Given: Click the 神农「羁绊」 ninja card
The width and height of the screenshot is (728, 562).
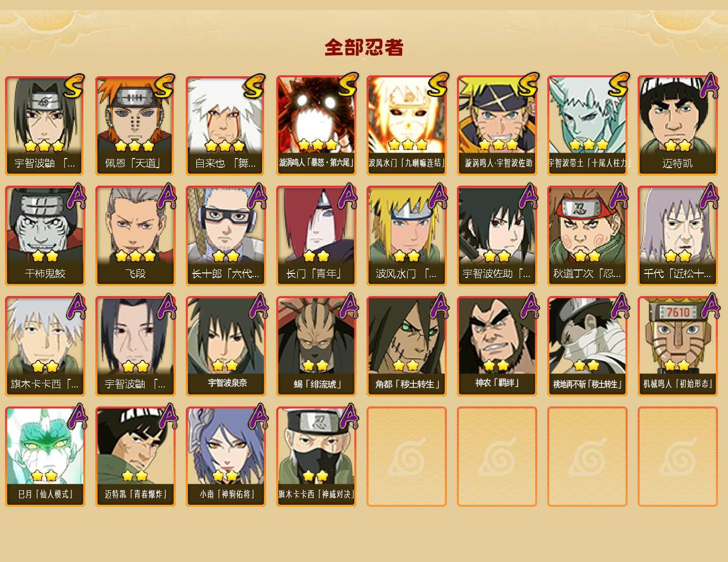Looking at the screenshot, I should tap(497, 346).
